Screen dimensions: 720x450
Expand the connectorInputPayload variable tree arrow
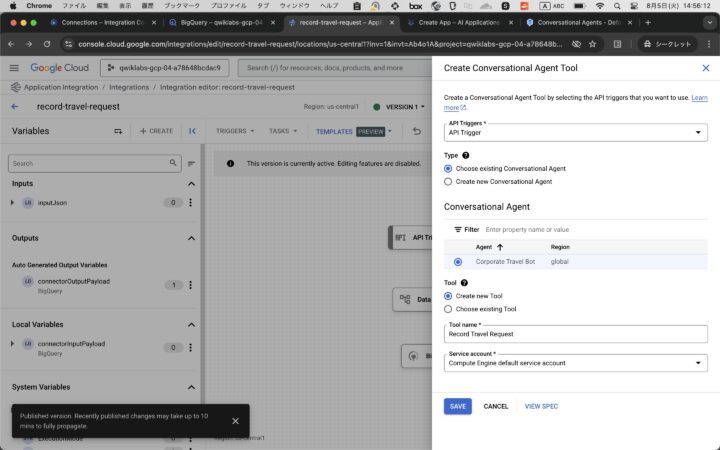[x=12, y=343]
